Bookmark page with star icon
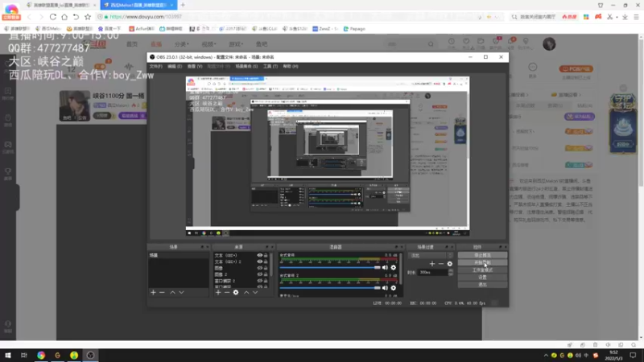The width and height of the screenshot is (644, 362). coord(88,17)
